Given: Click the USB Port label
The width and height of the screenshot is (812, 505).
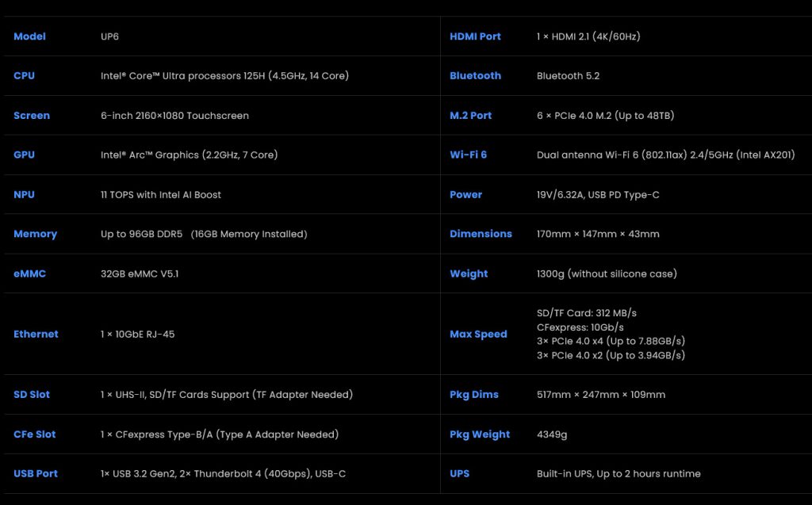Looking at the screenshot, I should point(36,474).
